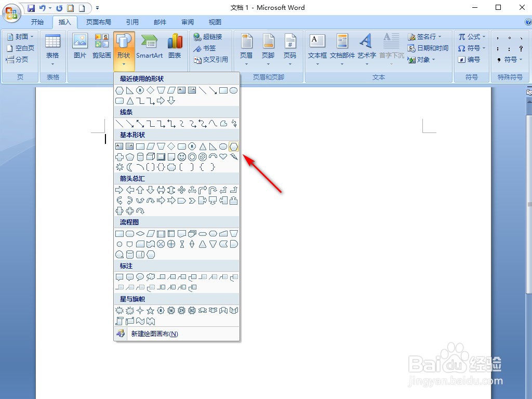
Task: Pick the flowchart collate hourglass shape
Action: coord(182,244)
